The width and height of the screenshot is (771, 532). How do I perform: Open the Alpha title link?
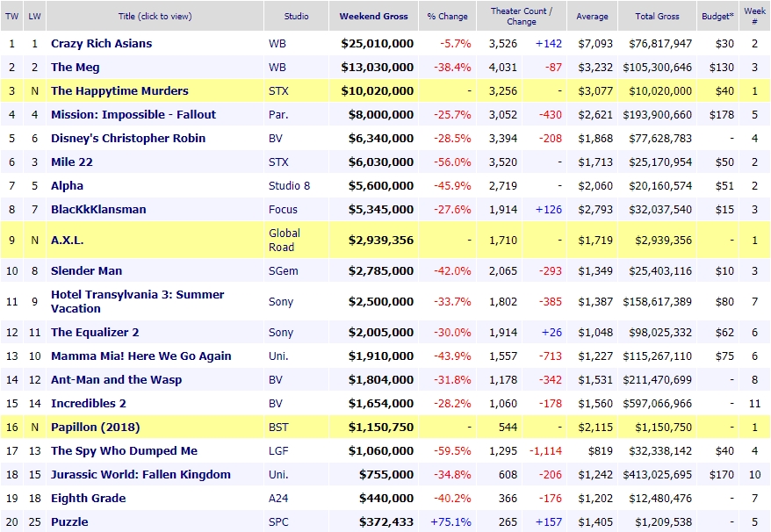pos(67,185)
